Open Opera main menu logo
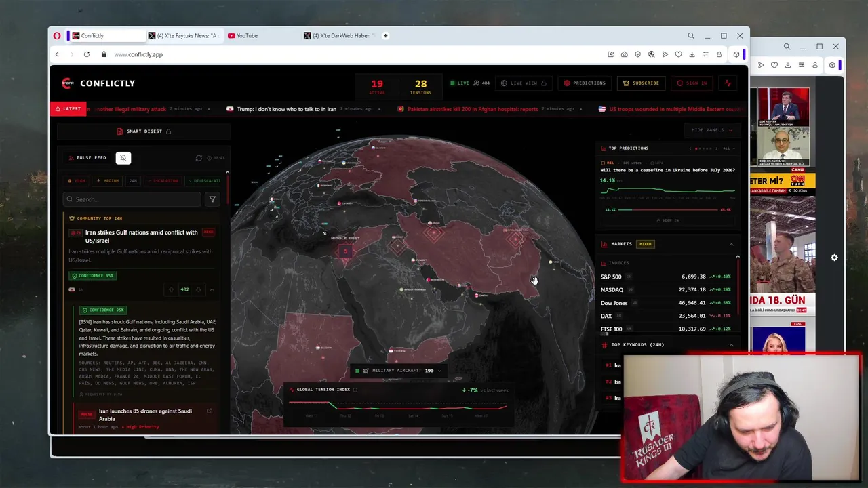 coord(57,36)
